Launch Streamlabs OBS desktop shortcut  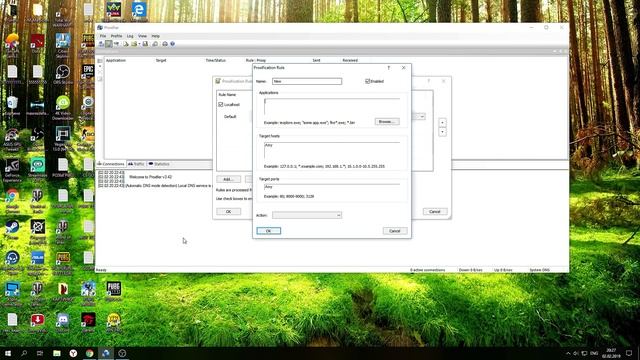point(38,168)
